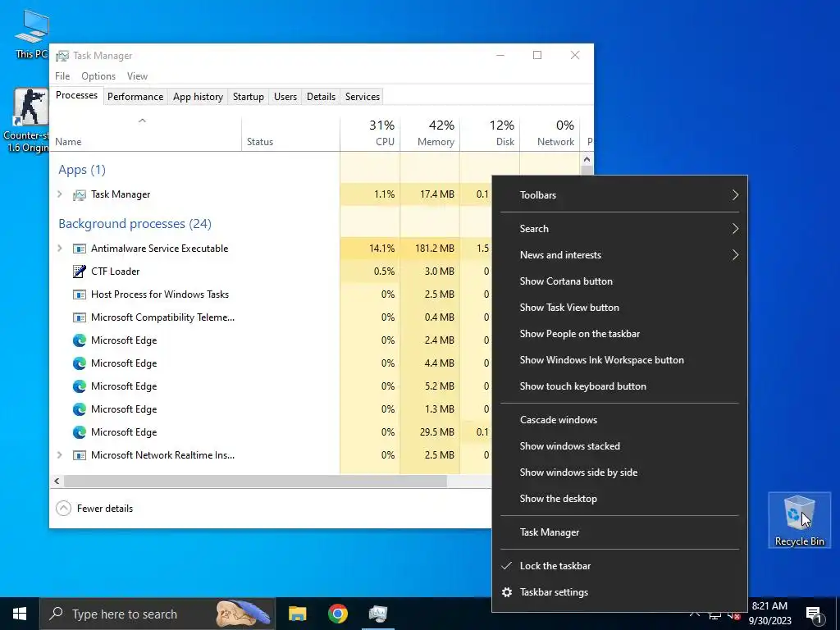Expand the Toolbars submenu
Image resolution: width=840 pixels, height=630 pixels.
click(x=620, y=195)
